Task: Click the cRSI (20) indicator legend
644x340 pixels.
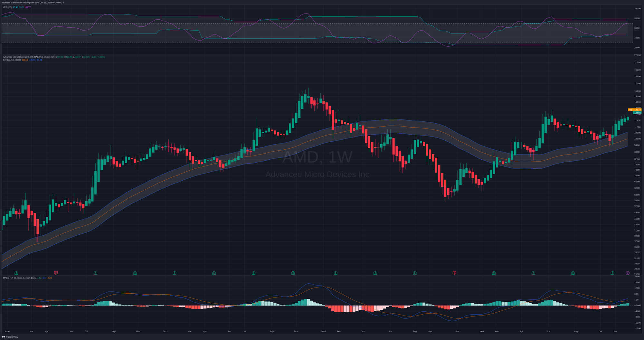Action: 7,7
